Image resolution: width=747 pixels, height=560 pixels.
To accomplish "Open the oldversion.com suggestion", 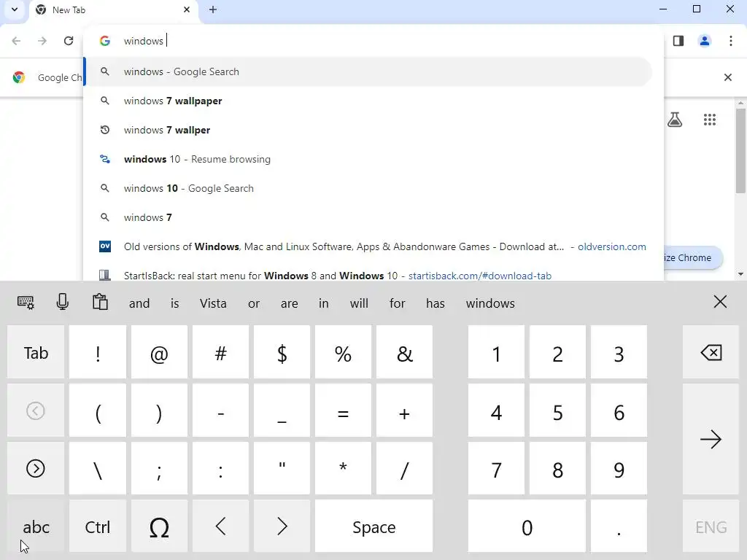I will pyautogui.click(x=368, y=246).
